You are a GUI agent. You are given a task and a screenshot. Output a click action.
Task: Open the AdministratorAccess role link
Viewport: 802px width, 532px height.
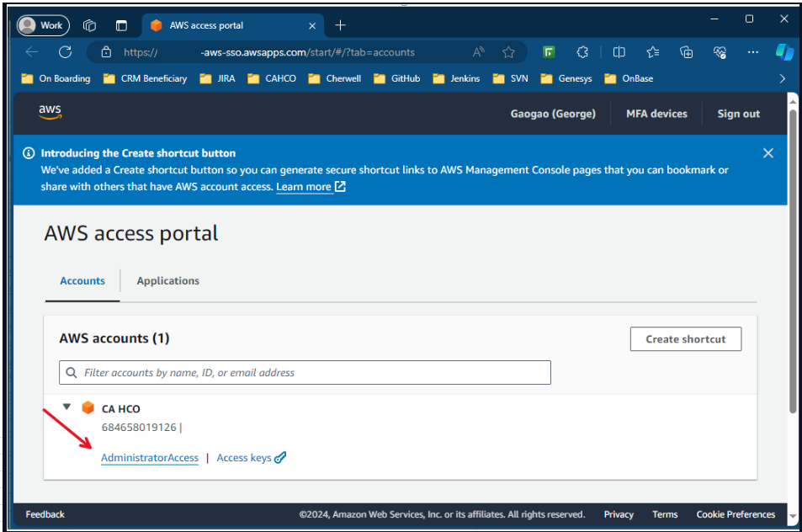[x=149, y=458]
